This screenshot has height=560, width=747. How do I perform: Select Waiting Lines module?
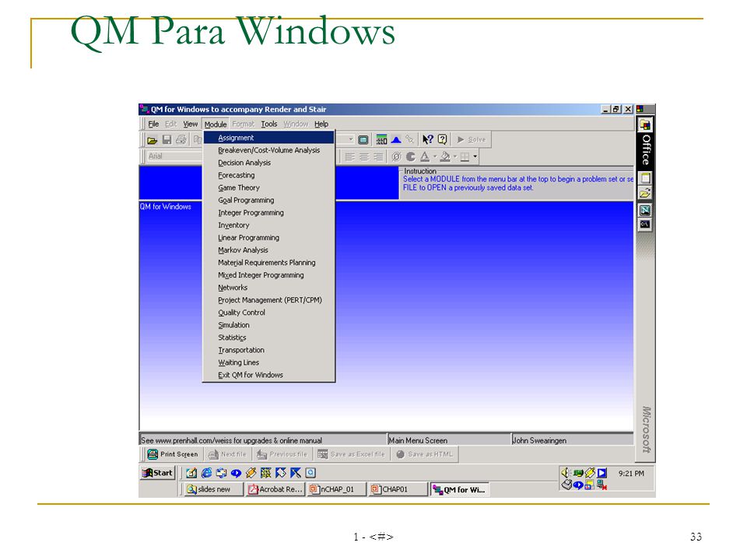click(268, 362)
